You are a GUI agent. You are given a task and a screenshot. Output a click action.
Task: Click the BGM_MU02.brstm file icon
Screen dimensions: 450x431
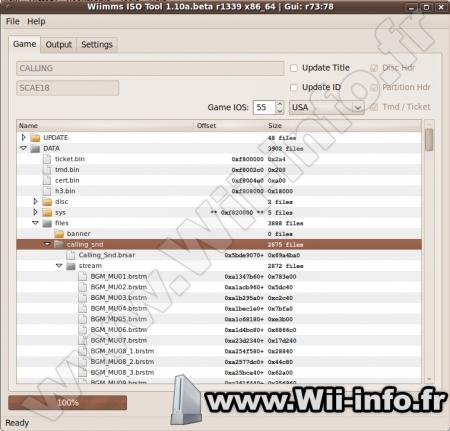coord(83,287)
